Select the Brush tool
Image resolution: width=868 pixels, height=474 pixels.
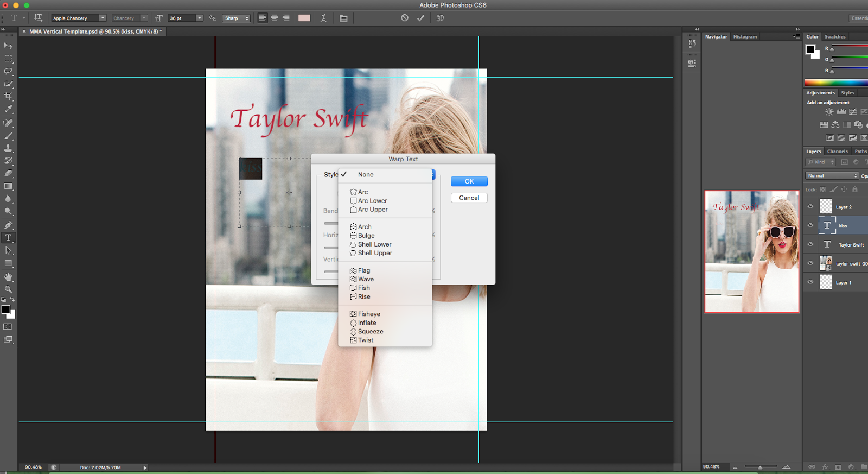coord(8,136)
